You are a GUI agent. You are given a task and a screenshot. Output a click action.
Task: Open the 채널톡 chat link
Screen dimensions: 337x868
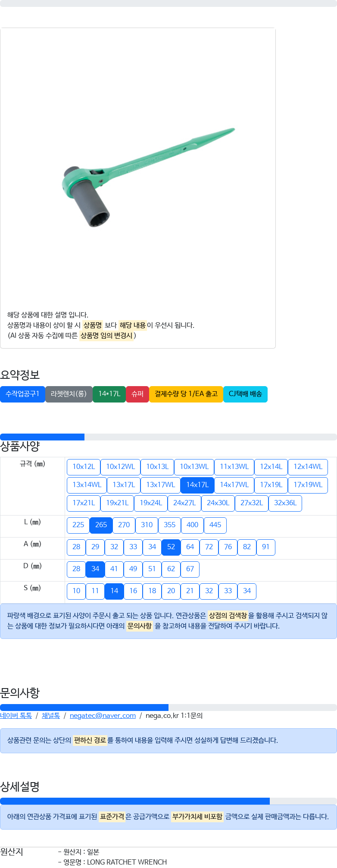(51, 715)
